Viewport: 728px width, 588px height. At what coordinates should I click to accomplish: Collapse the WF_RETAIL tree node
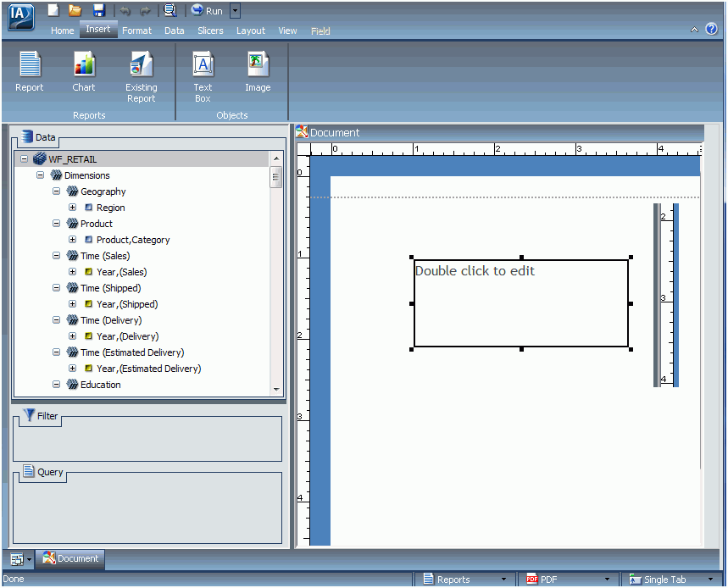pyautogui.click(x=24, y=159)
